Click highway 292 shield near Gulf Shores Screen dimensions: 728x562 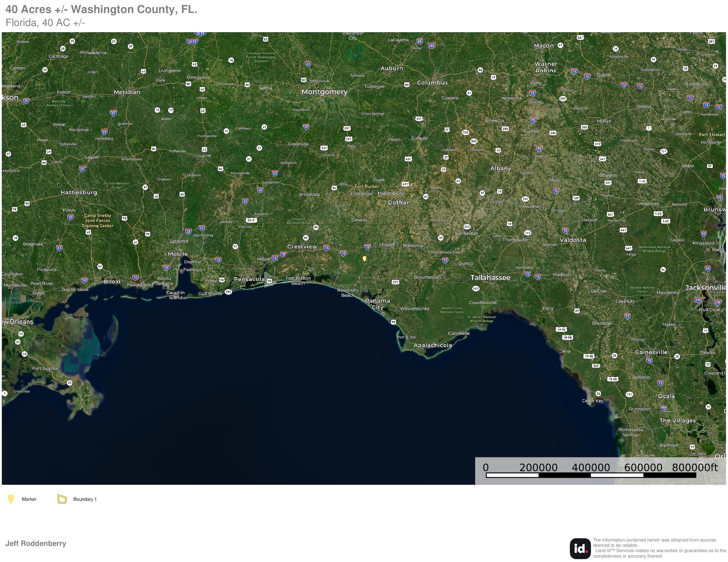(x=228, y=292)
